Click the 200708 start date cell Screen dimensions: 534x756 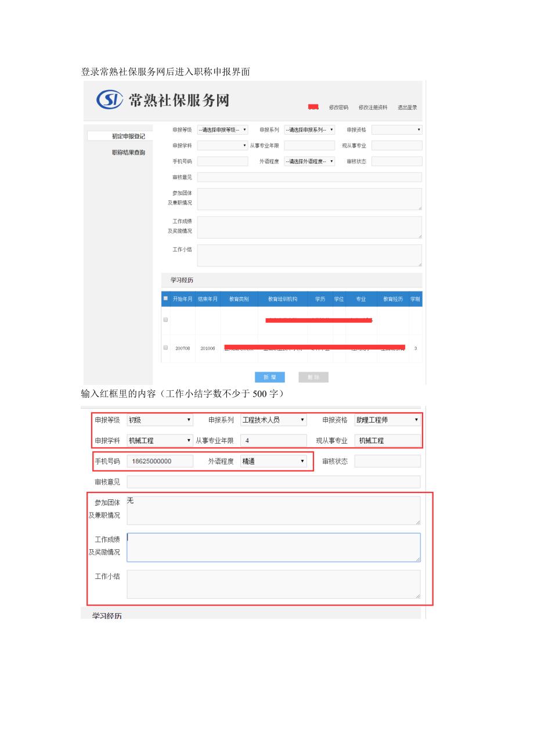coord(183,348)
